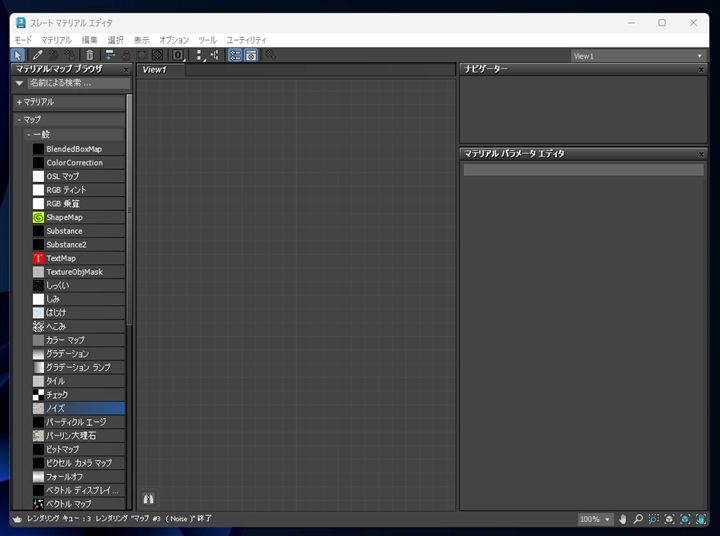Screen dimensions: 720x536
Task: Click the Move Children toolbar icon
Action: [x=110, y=56]
